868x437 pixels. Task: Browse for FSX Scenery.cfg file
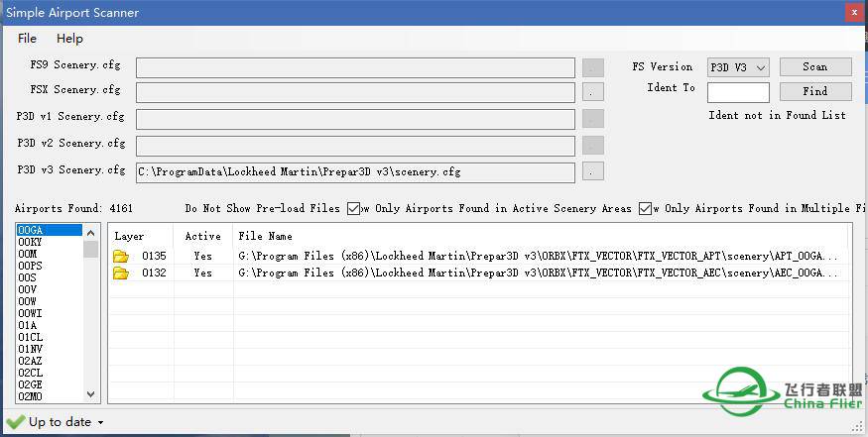pos(593,92)
